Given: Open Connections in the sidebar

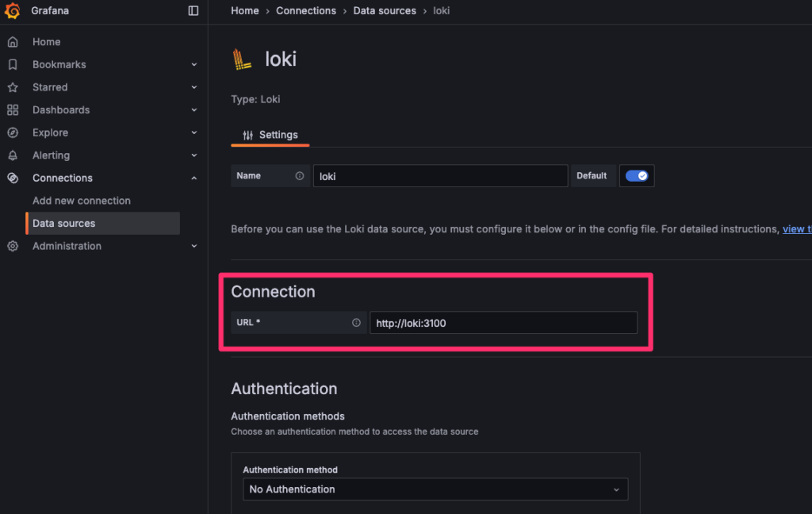Looking at the screenshot, I should point(62,178).
